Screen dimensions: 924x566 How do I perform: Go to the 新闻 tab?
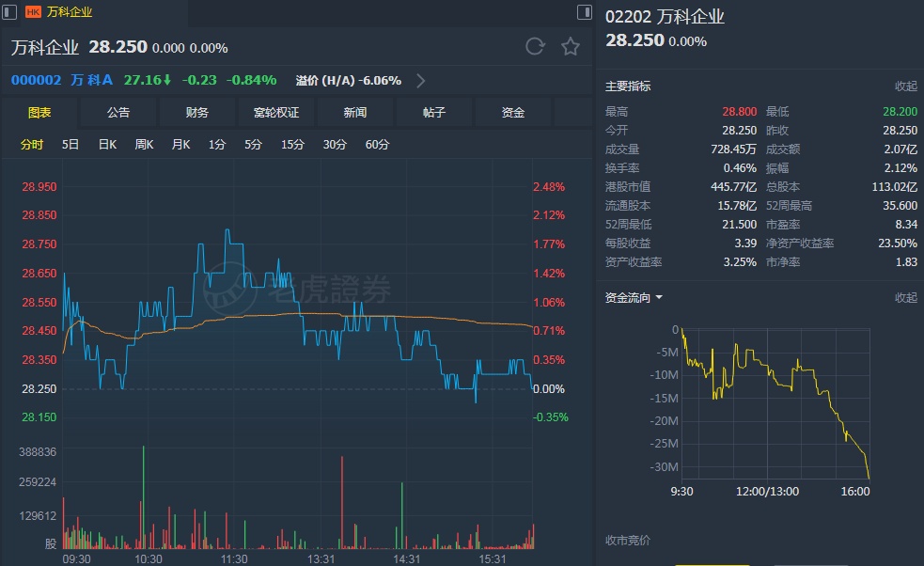355,113
